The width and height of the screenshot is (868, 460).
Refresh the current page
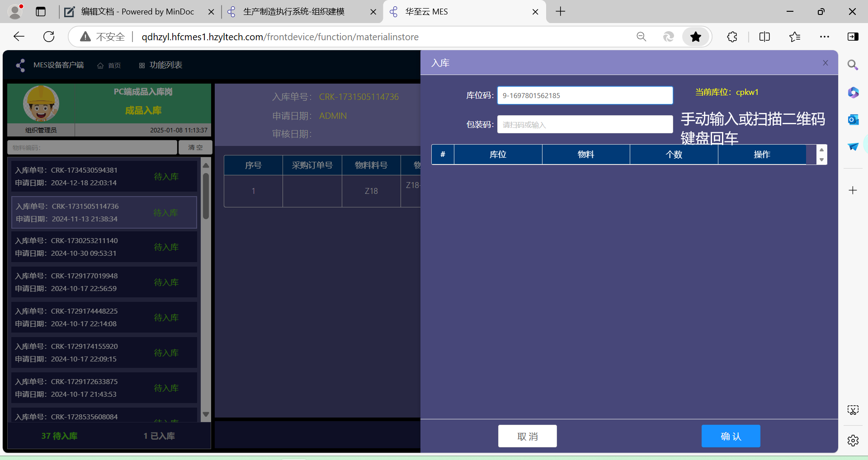pyautogui.click(x=49, y=37)
